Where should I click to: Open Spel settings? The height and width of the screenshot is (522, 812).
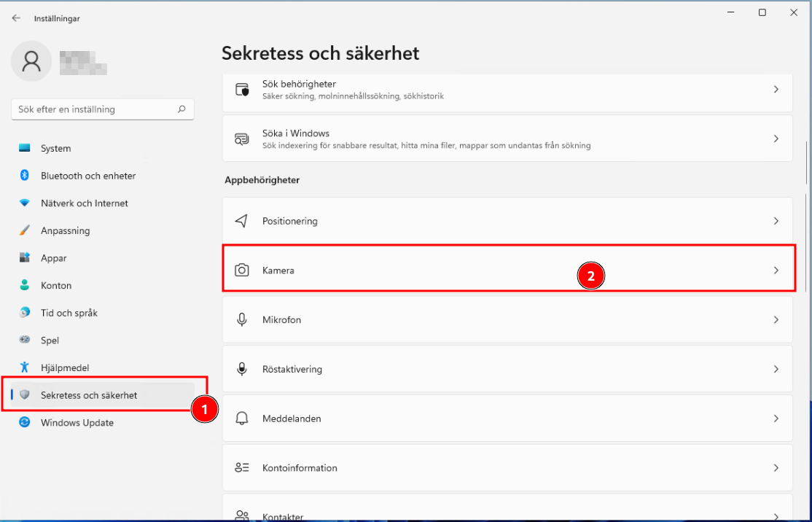pos(103,340)
